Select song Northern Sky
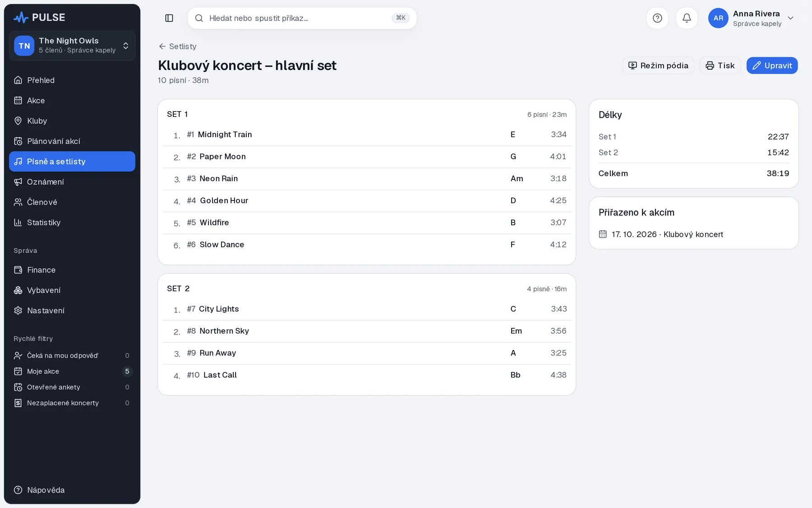The width and height of the screenshot is (812, 508). [367, 331]
